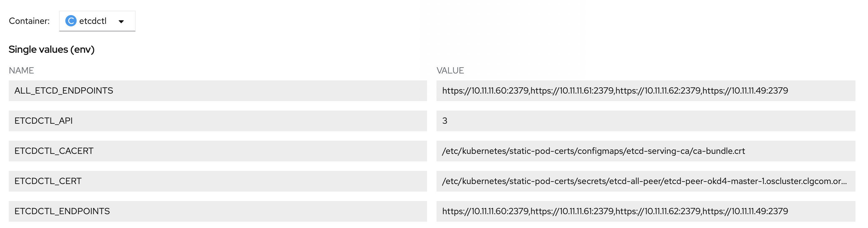Select the ETCDCTL_CACERT name field
The height and width of the screenshot is (228, 868).
[x=218, y=151]
